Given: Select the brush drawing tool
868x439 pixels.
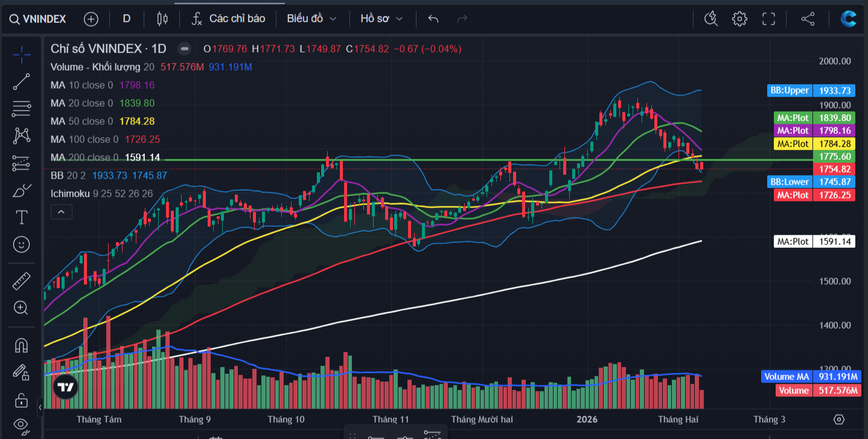Looking at the screenshot, I should point(21,190).
